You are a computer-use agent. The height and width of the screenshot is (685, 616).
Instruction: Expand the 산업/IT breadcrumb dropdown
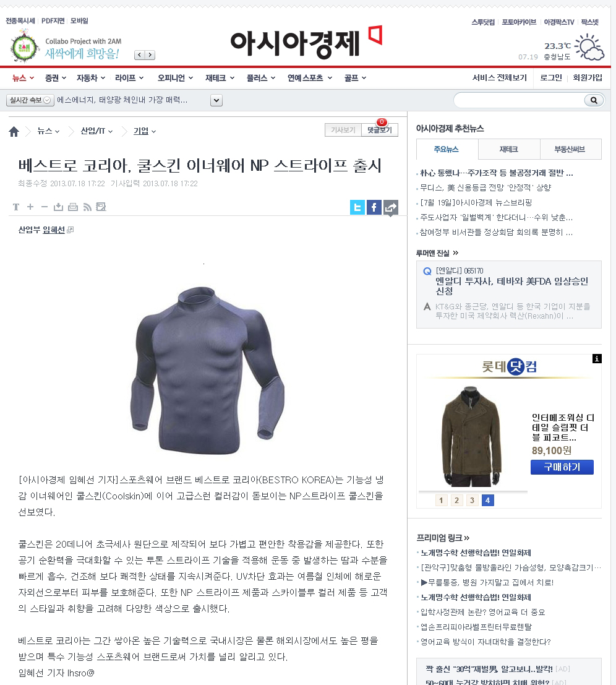coord(97,131)
